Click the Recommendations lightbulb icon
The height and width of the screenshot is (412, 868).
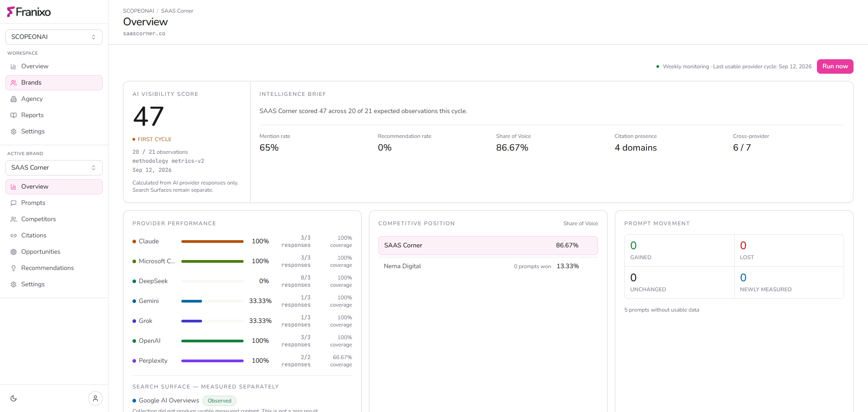point(14,268)
